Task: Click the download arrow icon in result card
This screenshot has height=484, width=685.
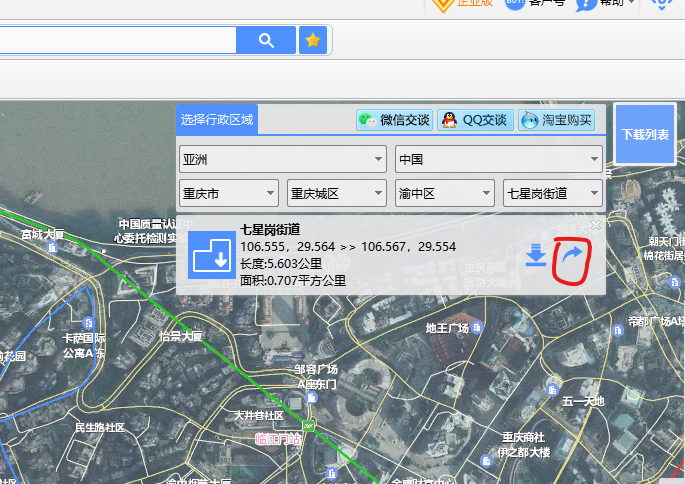Action: click(536, 255)
